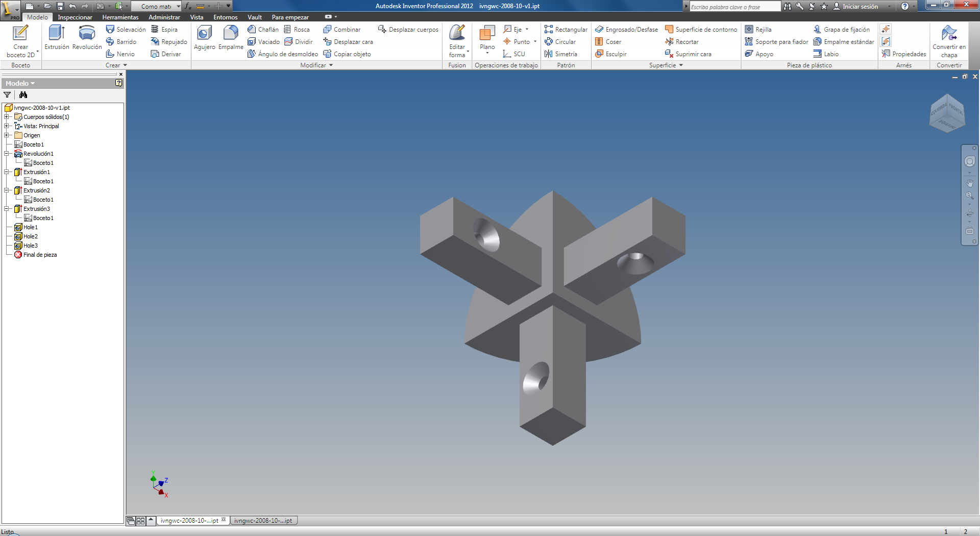Expand the Cuerpos sólidos(1) node
Viewport: 980px width, 536px height.
7,117
